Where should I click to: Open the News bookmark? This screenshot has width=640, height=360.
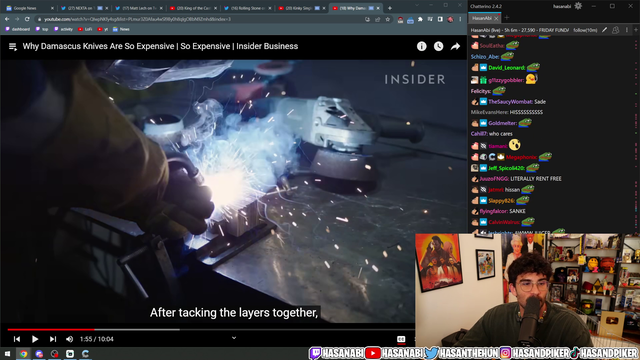click(121, 29)
